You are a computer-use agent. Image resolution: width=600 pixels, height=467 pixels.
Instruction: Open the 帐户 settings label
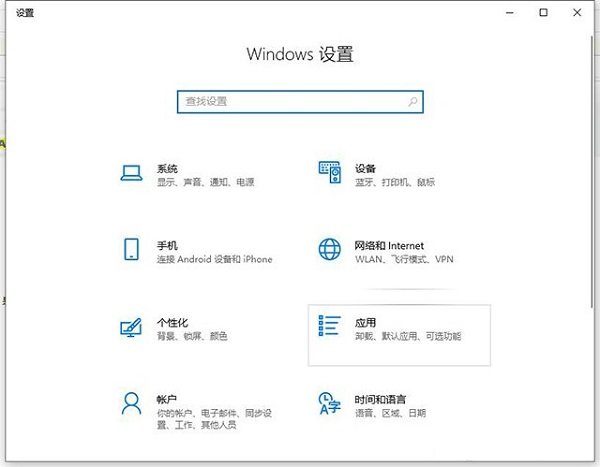[167, 398]
